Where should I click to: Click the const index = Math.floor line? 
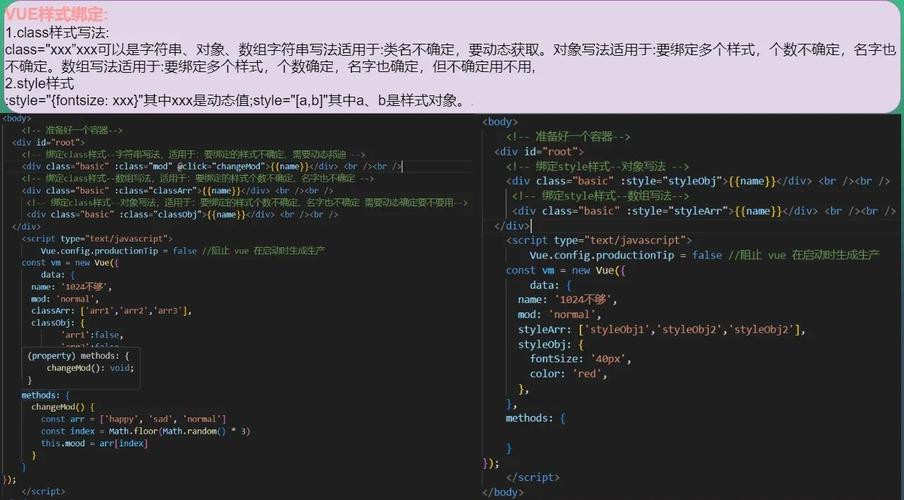[145, 431]
